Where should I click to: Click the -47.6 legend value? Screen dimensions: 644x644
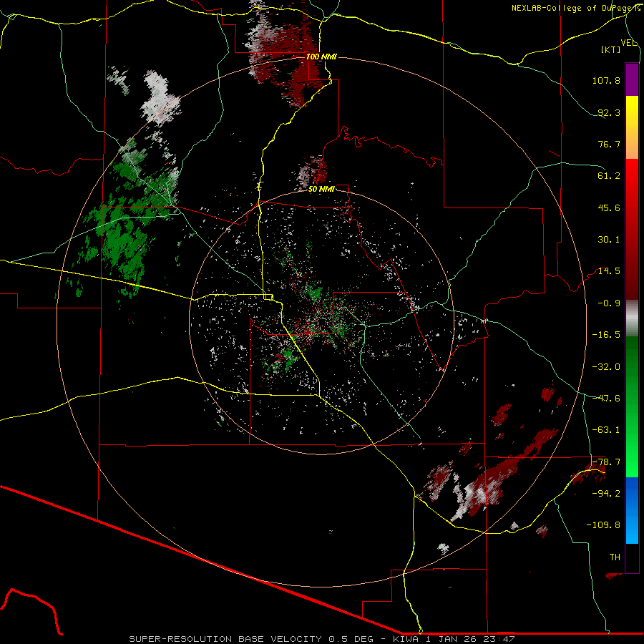(606, 398)
